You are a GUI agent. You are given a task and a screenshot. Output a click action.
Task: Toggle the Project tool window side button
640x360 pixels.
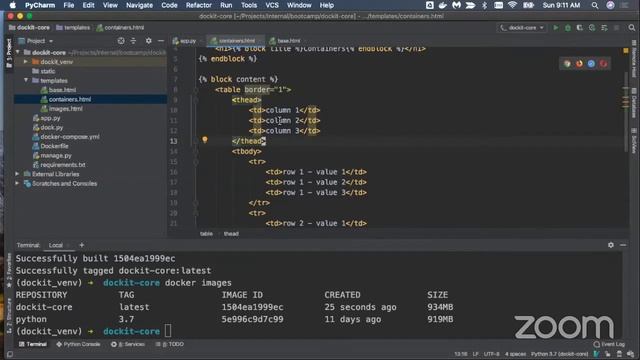pyautogui.click(x=9, y=53)
